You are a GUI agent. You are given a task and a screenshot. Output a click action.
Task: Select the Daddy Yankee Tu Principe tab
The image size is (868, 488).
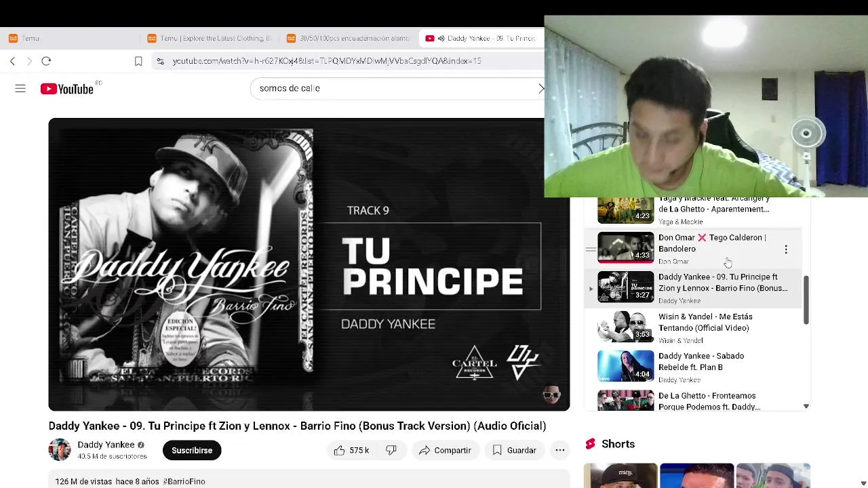(481, 39)
